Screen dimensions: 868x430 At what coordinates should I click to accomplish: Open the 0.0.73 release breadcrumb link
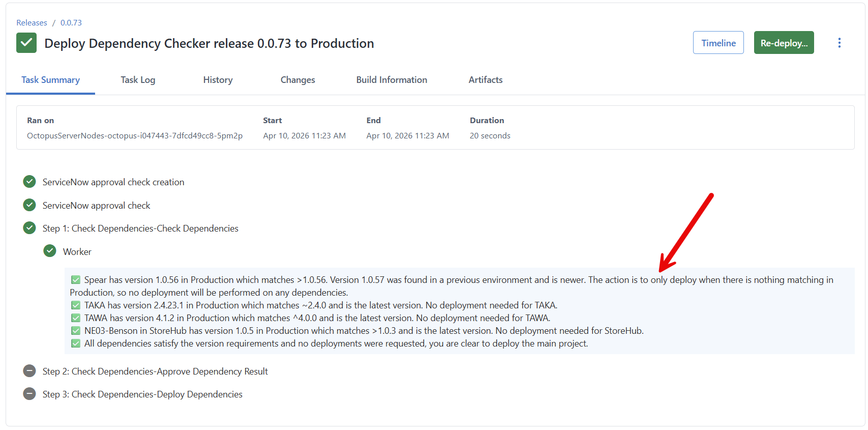71,23
